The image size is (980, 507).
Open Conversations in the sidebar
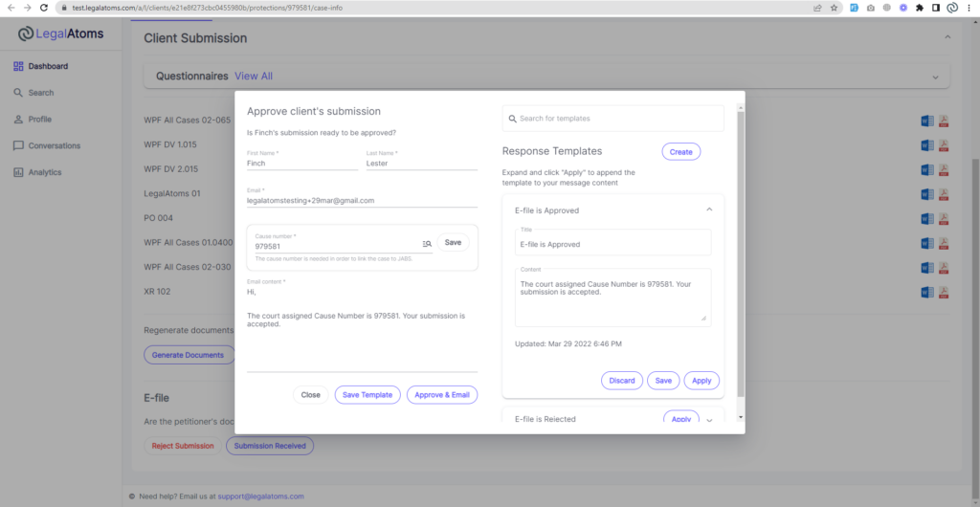[x=54, y=145]
